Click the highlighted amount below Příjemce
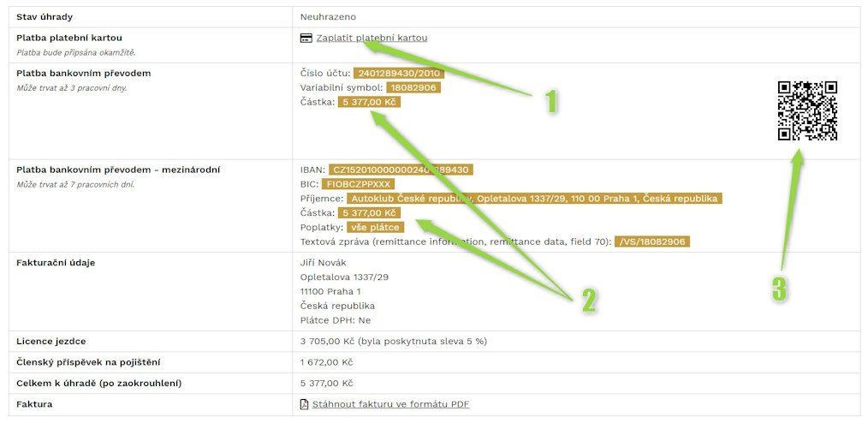Viewport: 868px width, 423px height. point(369,213)
